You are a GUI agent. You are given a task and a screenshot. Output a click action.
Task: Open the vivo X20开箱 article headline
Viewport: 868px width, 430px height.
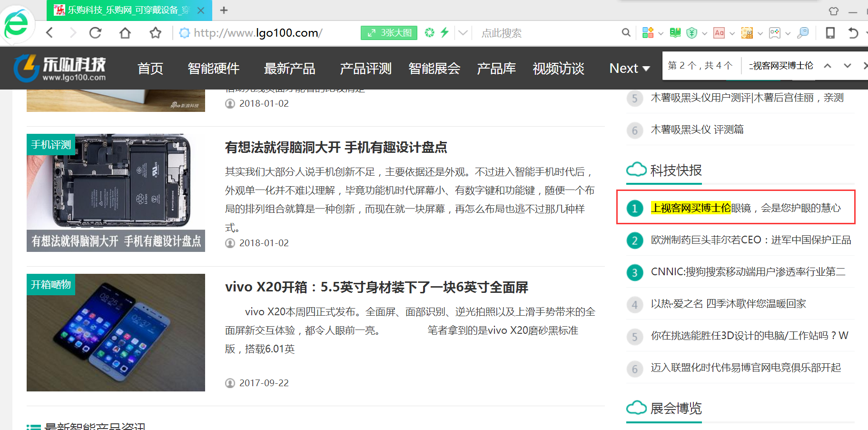(376, 287)
